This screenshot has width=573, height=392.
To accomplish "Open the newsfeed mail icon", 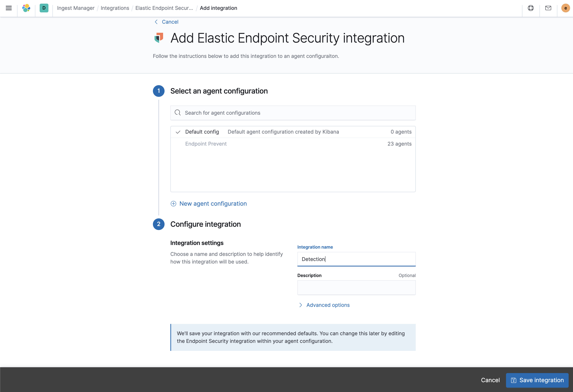I will (x=548, y=8).
